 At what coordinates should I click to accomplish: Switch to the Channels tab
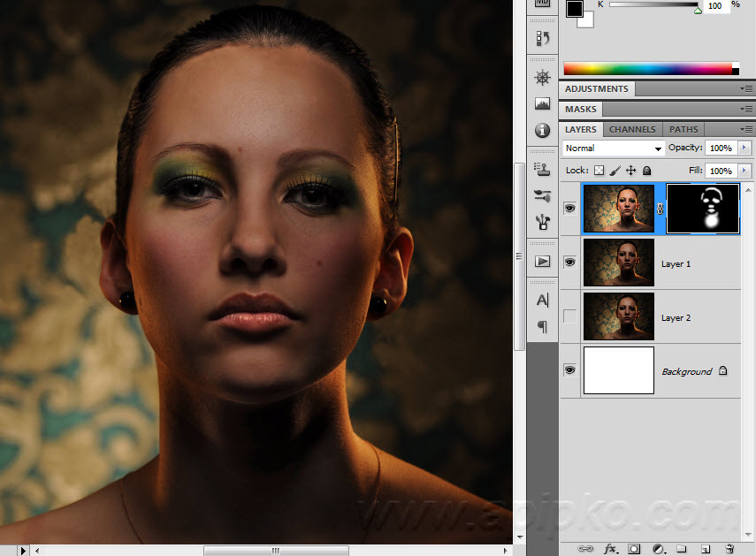[632, 129]
